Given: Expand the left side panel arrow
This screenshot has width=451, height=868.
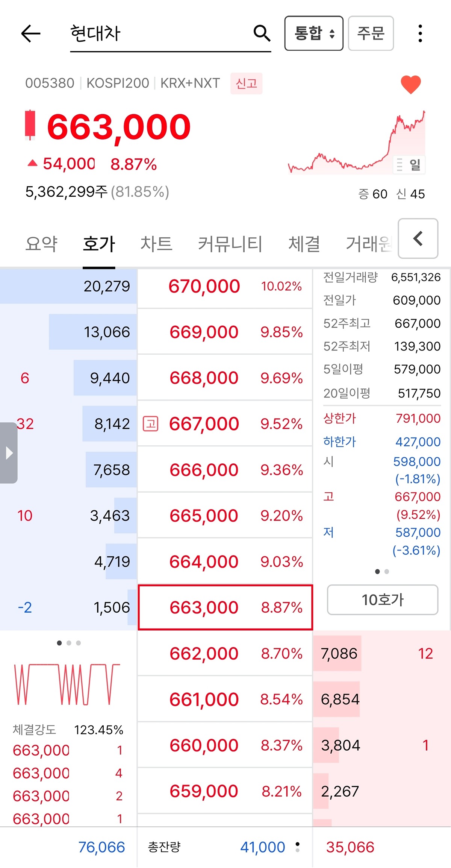Looking at the screenshot, I should [x=9, y=453].
